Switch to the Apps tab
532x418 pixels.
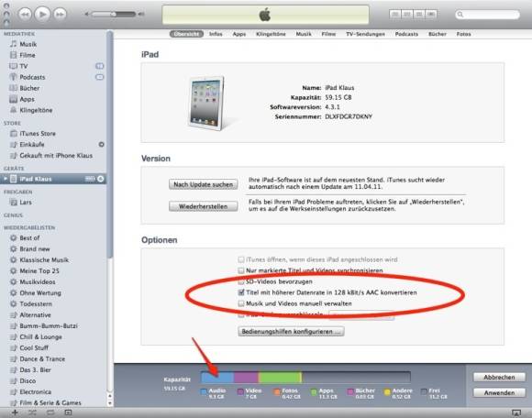pyautogui.click(x=239, y=34)
